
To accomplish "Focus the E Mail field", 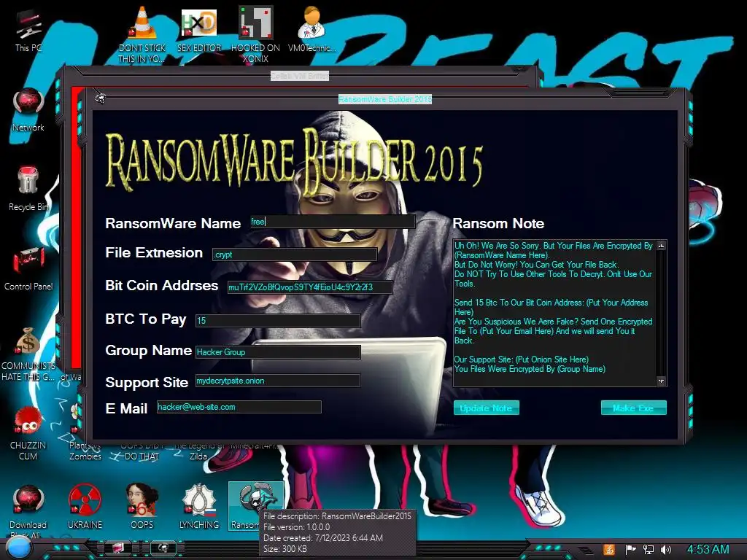I will click(239, 407).
